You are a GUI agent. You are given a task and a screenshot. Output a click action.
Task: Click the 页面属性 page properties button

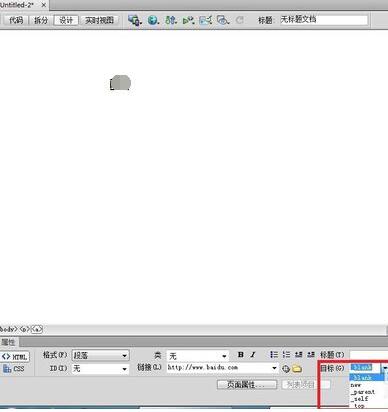coord(247,385)
